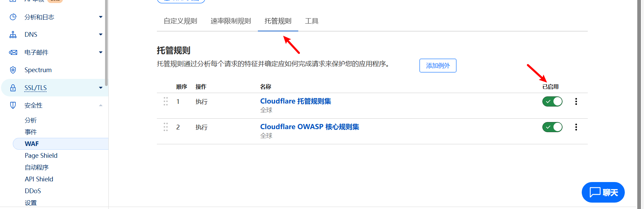Click the DNS network icon in sidebar
644x209 pixels.
point(13,35)
